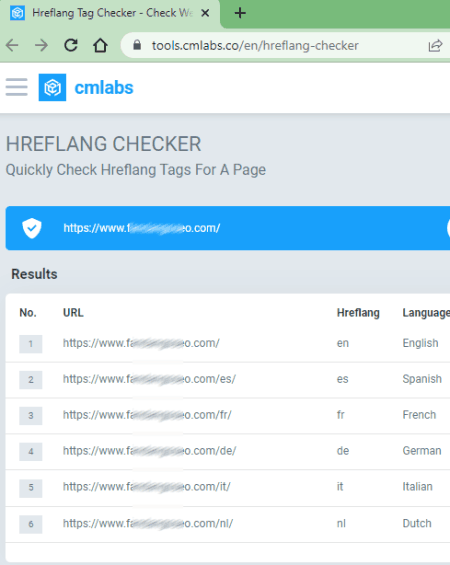
Task: Click the cmlabs brand name text
Action: 104,88
